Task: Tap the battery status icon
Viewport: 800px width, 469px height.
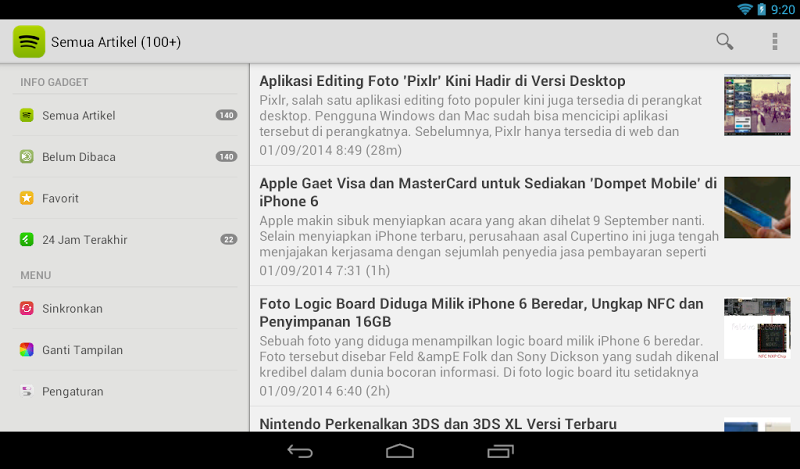Action: (x=761, y=9)
